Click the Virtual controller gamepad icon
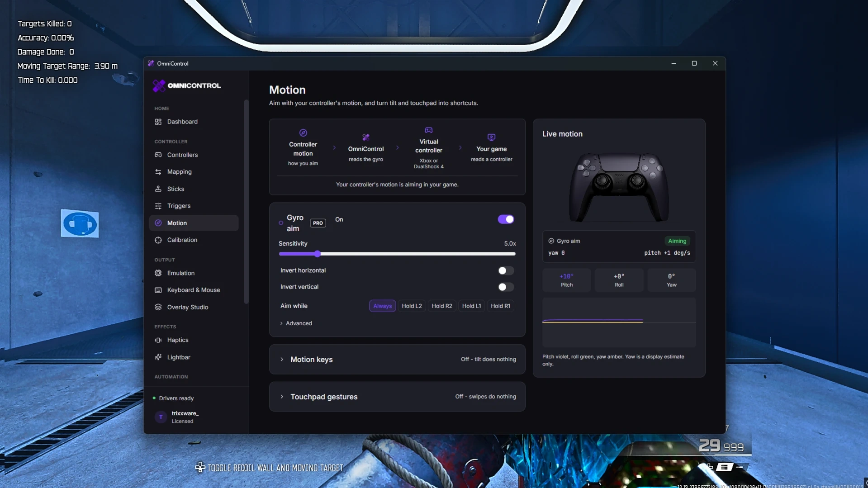 (429, 130)
